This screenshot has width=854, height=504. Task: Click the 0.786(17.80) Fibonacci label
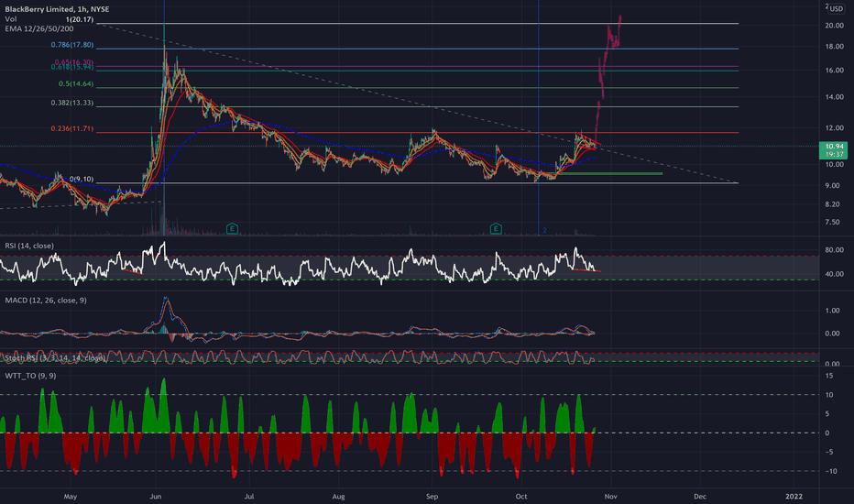coord(72,45)
